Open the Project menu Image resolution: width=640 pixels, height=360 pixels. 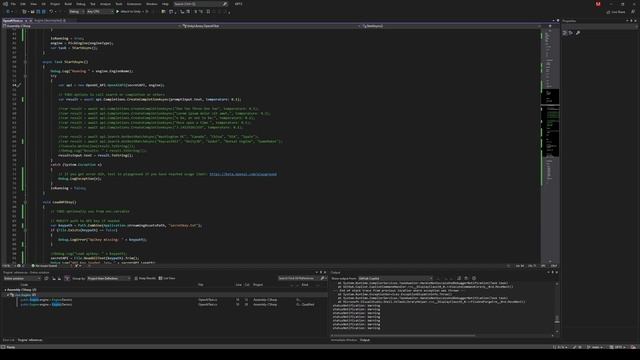55,4
